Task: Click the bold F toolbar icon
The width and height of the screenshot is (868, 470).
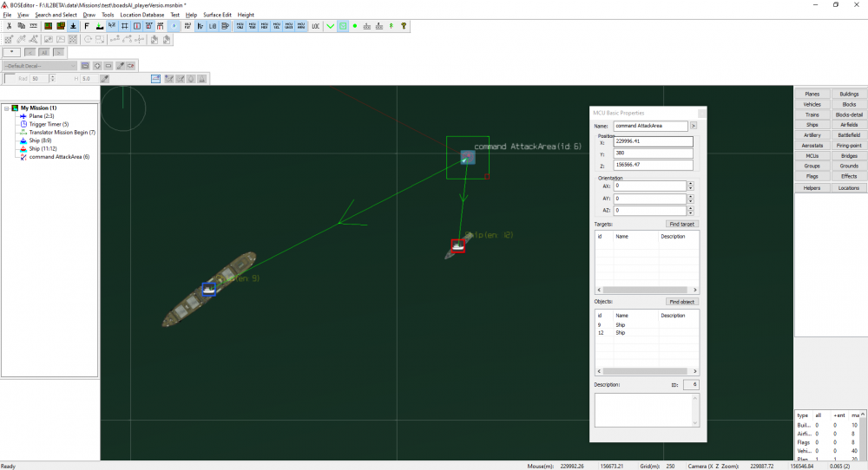Action: pyautogui.click(x=87, y=26)
